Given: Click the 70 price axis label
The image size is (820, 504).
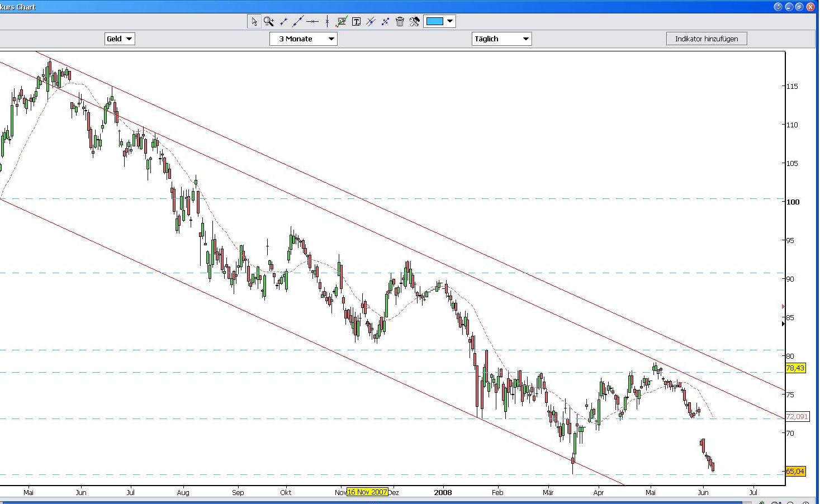Looking at the screenshot, I should point(790,433).
